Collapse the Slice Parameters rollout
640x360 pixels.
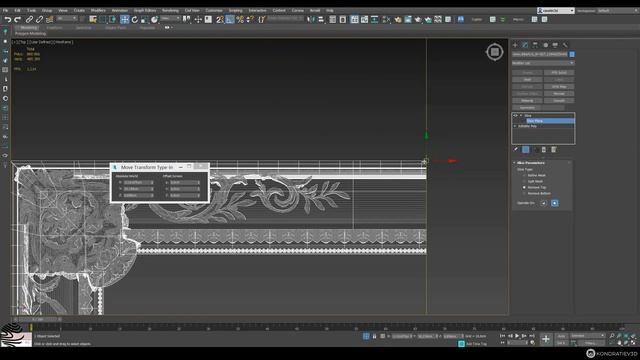531,163
